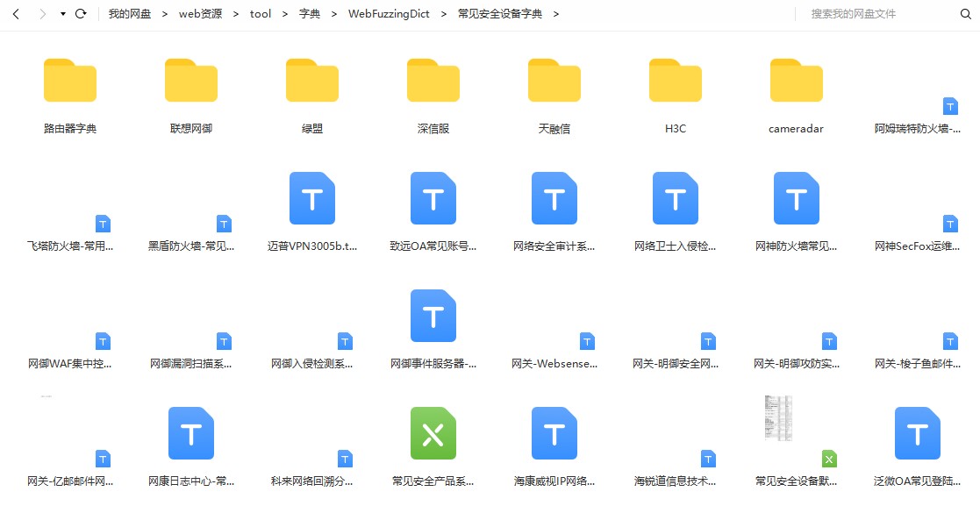Click the cameradar folder name
Screen dimensions: 980x513
pos(797,129)
